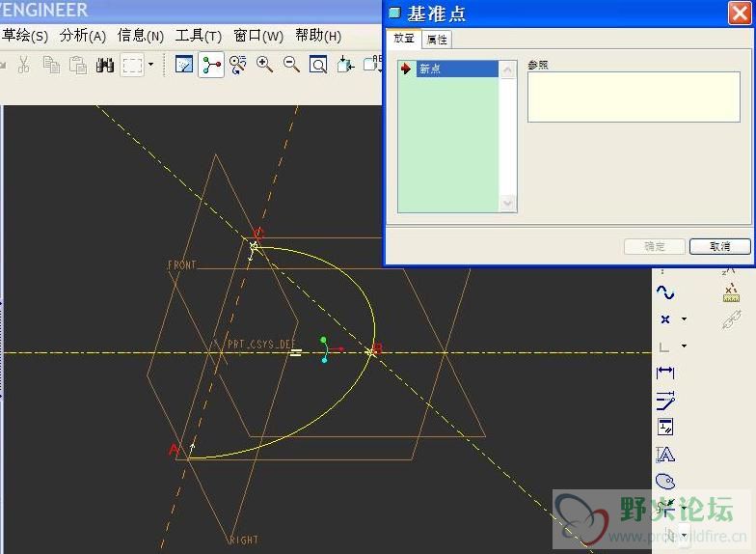Select the constraints dialog tool
This screenshot has height=554, width=756.
click(x=665, y=427)
